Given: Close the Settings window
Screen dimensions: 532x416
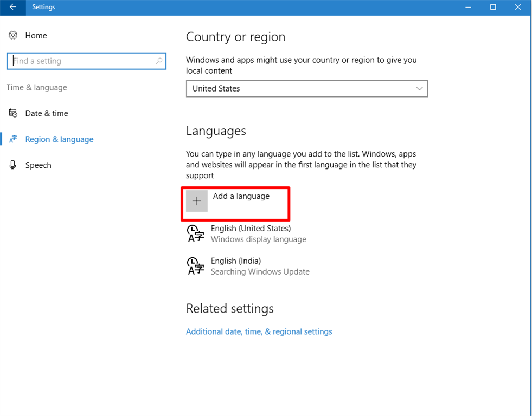Looking at the screenshot, I should 518,7.
